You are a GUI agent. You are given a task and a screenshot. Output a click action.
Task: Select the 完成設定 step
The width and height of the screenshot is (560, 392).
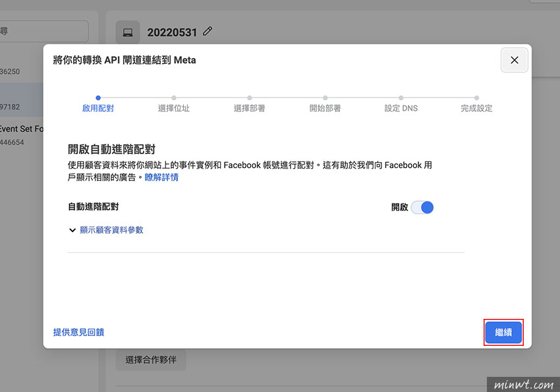476,104
